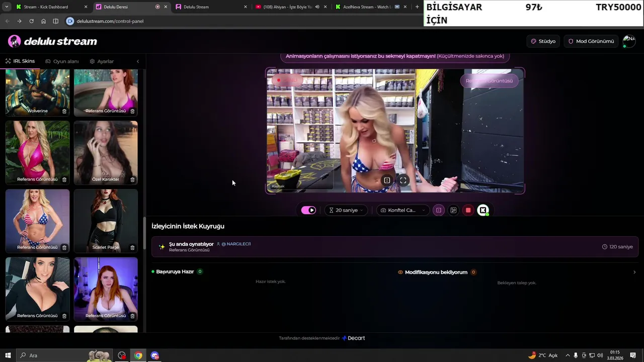This screenshot has height=362, width=644.
Task: Reload the page
Action: tap(31, 21)
